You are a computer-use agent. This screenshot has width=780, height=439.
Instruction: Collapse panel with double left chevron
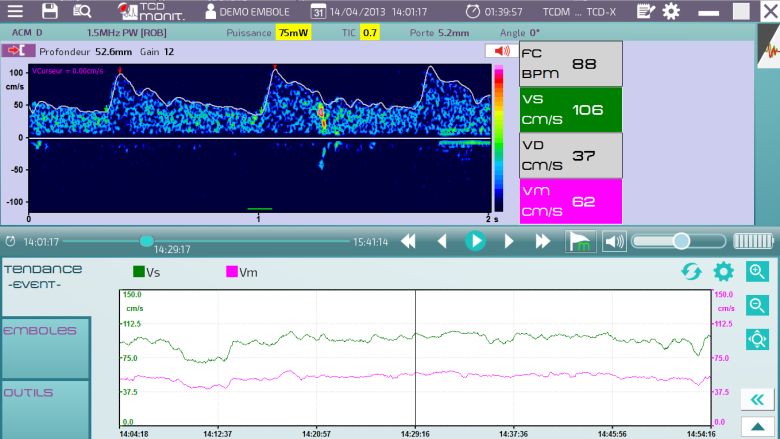[x=757, y=400]
